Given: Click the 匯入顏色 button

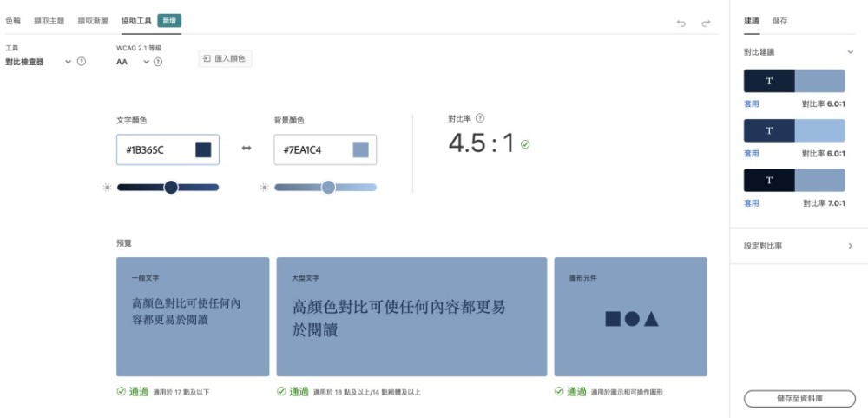Looking at the screenshot, I should tap(225, 59).
